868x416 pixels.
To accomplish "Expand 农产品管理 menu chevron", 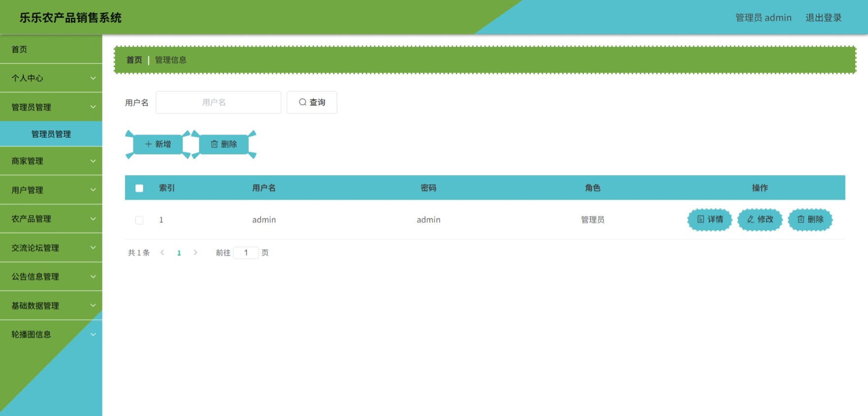I will coord(93,219).
